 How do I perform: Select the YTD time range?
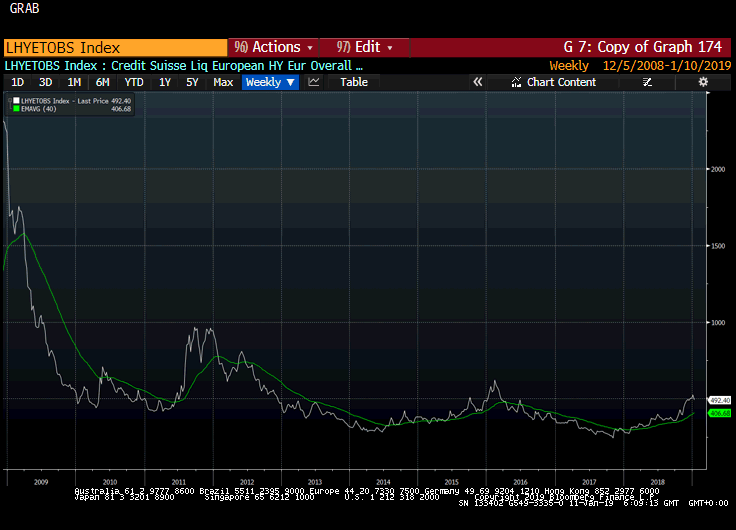[133, 82]
